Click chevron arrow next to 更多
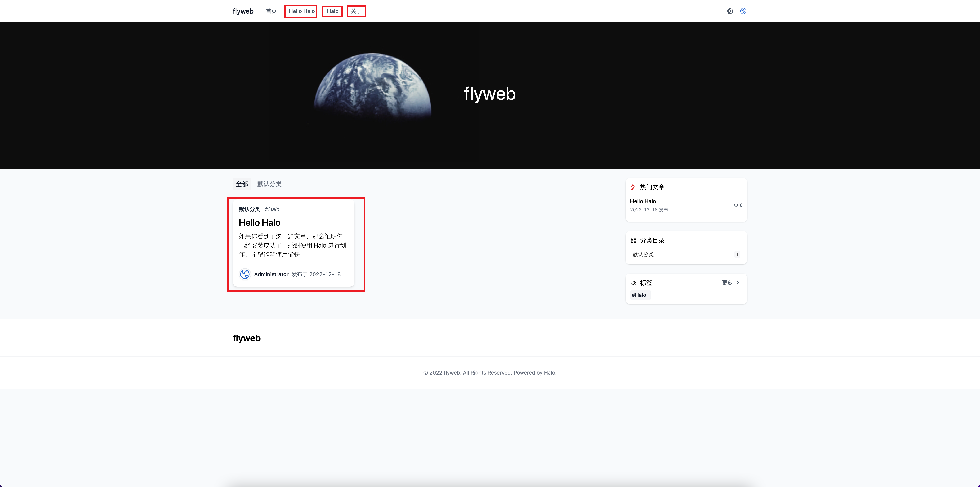This screenshot has width=980, height=487. coord(738,283)
